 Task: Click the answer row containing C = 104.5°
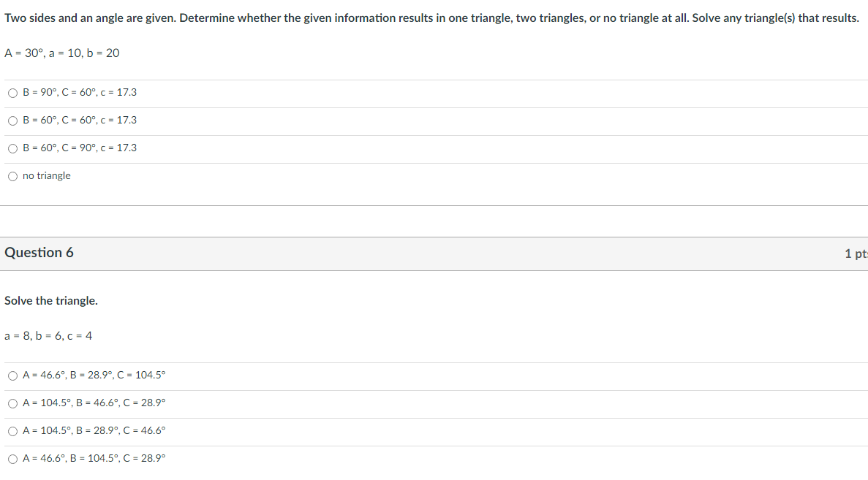(x=95, y=376)
